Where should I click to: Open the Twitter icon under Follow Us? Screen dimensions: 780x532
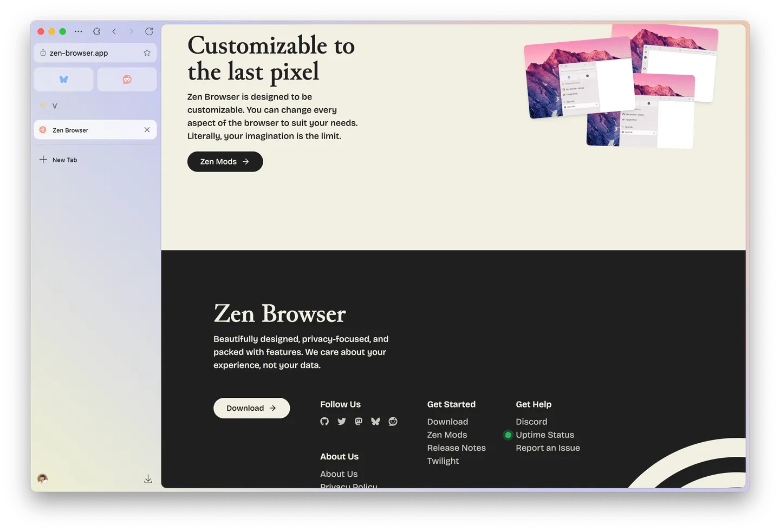click(x=342, y=422)
